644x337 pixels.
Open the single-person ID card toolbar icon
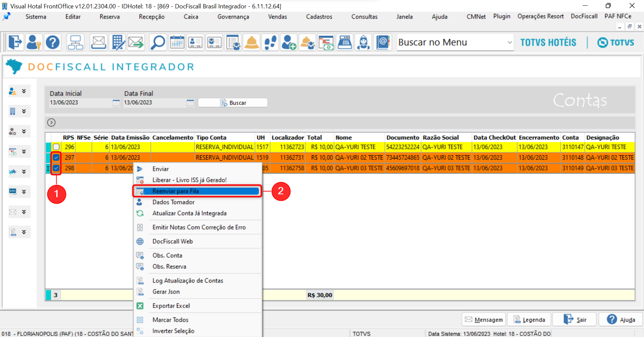click(195, 42)
